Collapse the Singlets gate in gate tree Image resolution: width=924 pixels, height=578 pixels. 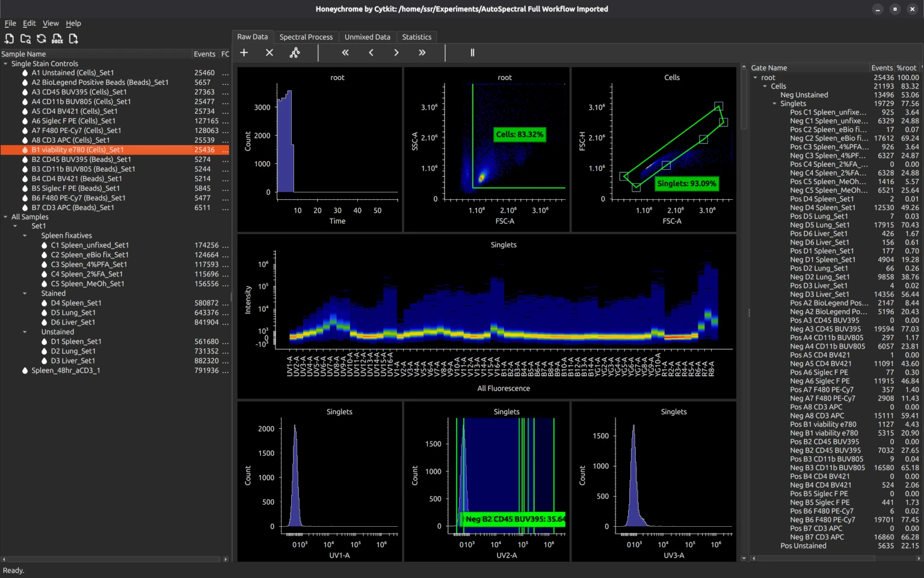(775, 104)
